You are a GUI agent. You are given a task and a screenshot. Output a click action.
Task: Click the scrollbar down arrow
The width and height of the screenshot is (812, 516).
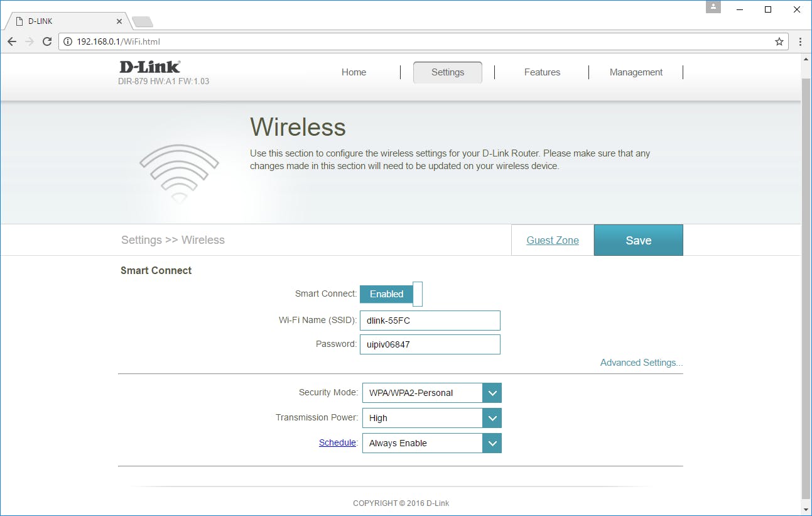click(x=806, y=508)
